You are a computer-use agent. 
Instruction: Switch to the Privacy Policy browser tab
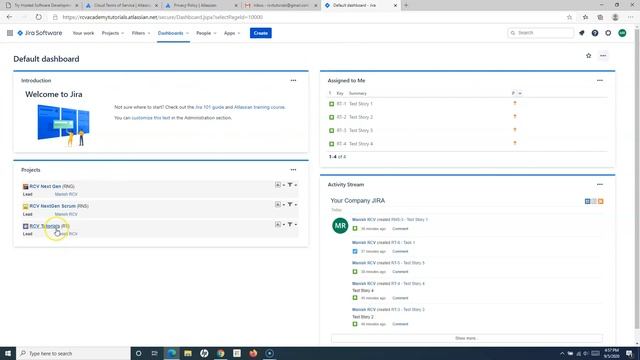201,5
